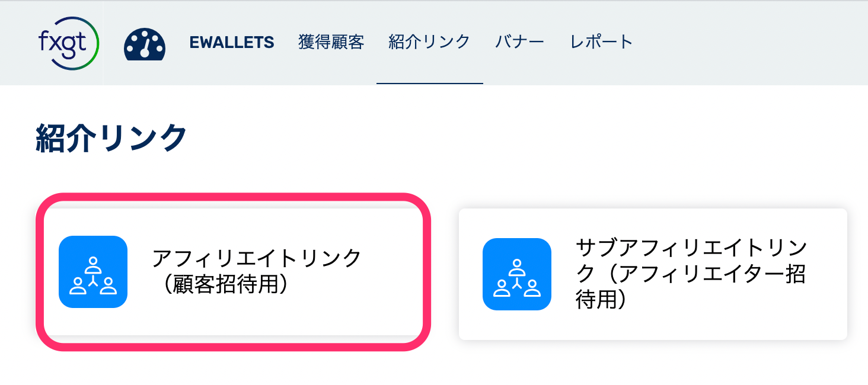Open the レポート menu item
The image size is (868, 385).
[x=602, y=42]
